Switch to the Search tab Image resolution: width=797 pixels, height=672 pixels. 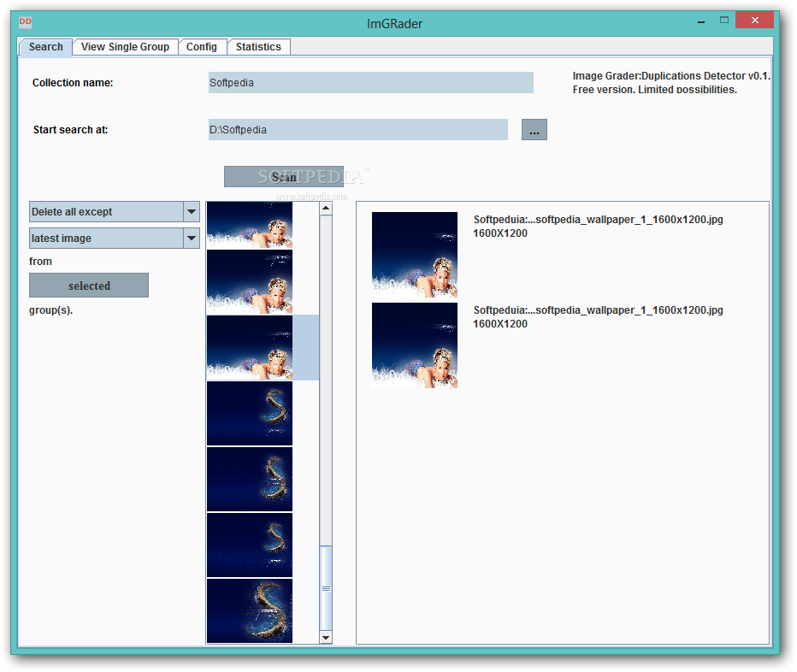tap(45, 47)
